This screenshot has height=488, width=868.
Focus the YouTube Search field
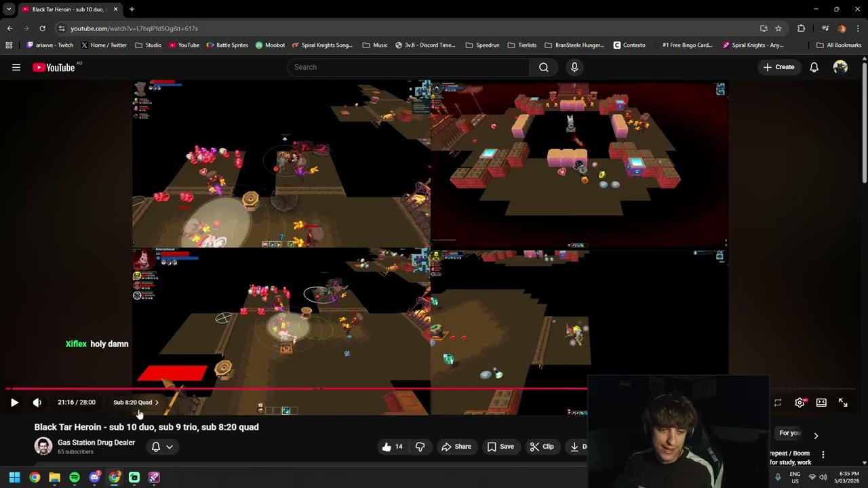tap(409, 67)
